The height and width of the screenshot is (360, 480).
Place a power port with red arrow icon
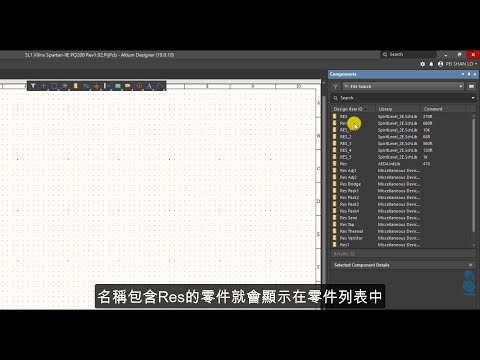(x=96, y=86)
